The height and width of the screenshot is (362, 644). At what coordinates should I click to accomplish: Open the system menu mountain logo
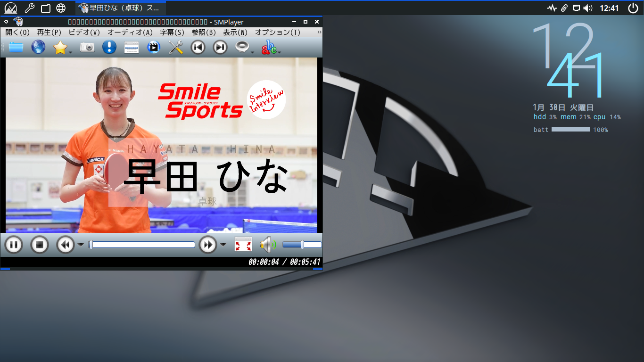pos(10,8)
